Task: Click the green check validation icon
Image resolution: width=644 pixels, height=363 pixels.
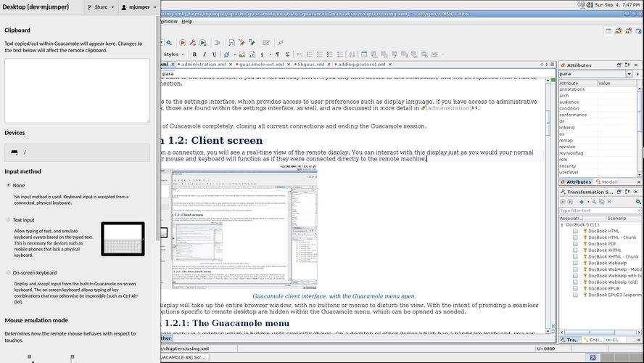Action: pyautogui.click(x=252, y=43)
